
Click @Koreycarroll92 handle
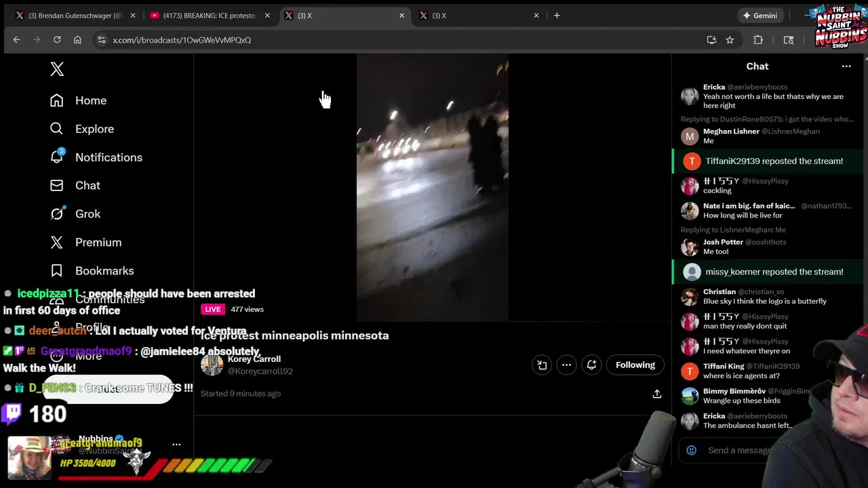pyautogui.click(x=260, y=371)
